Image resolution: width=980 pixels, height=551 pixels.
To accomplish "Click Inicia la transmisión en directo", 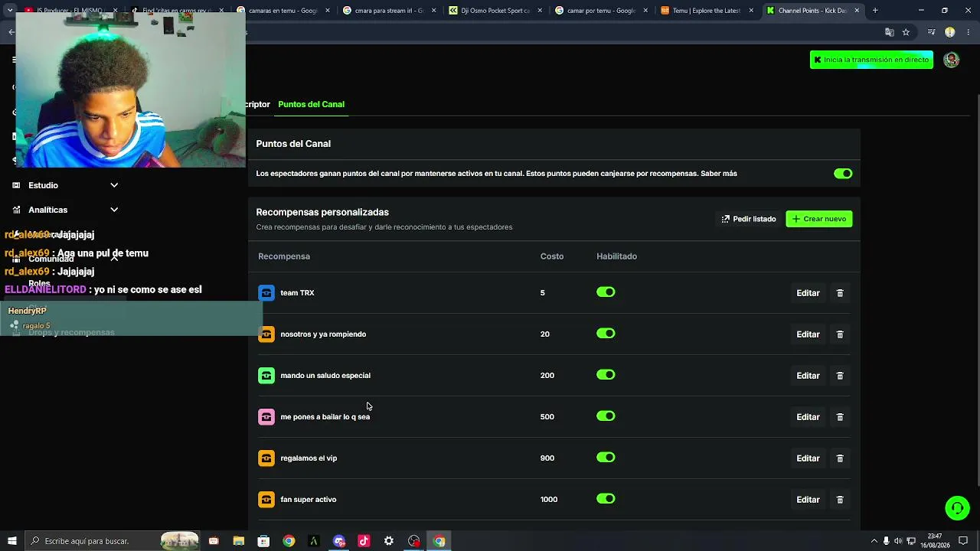I will (871, 60).
